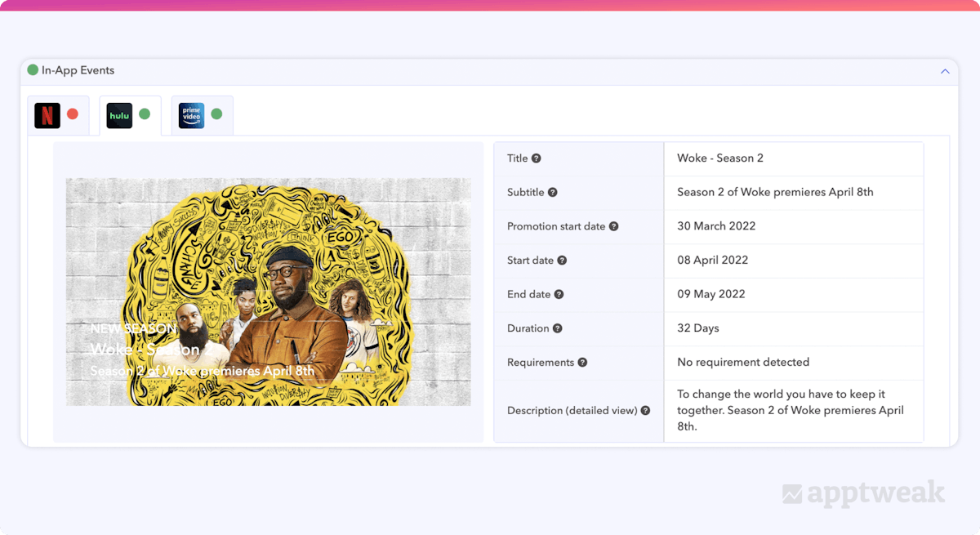Click the 'NEW SEASON' badge text on artwork
This screenshot has height=535, width=980.
click(133, 329)
